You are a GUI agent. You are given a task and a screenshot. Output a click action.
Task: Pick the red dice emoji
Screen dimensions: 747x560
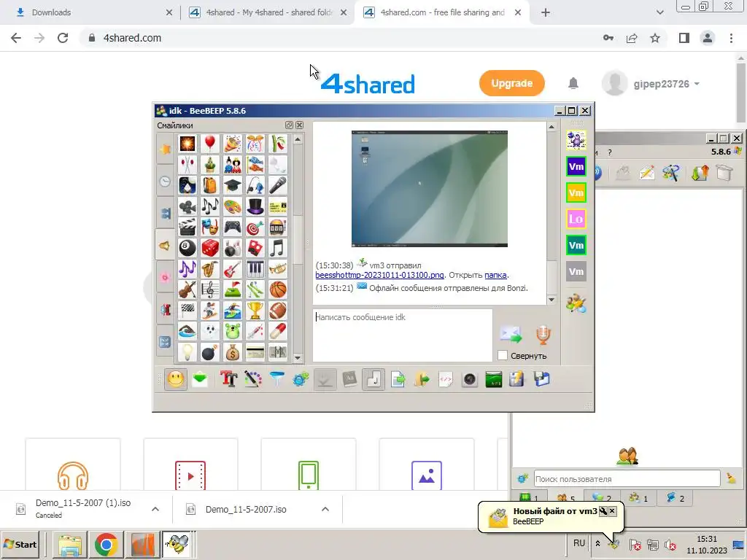pyautogui.click(x=209, y=248)
